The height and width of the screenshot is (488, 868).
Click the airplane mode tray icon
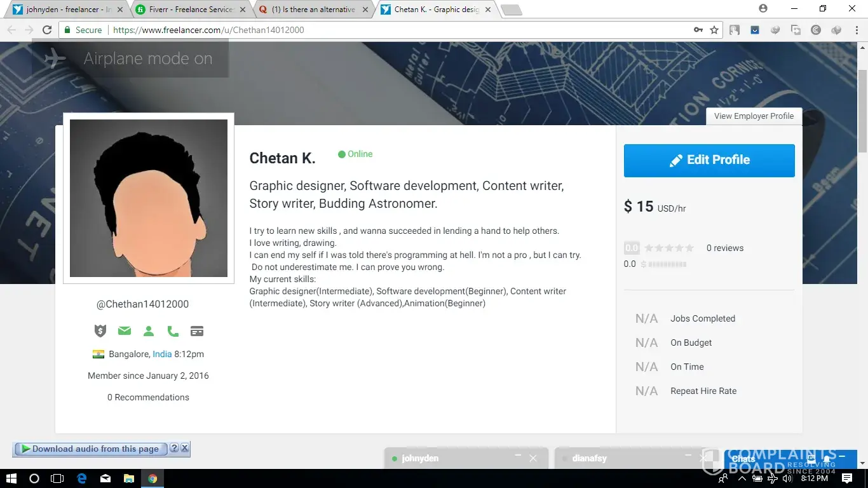[774, 478]
